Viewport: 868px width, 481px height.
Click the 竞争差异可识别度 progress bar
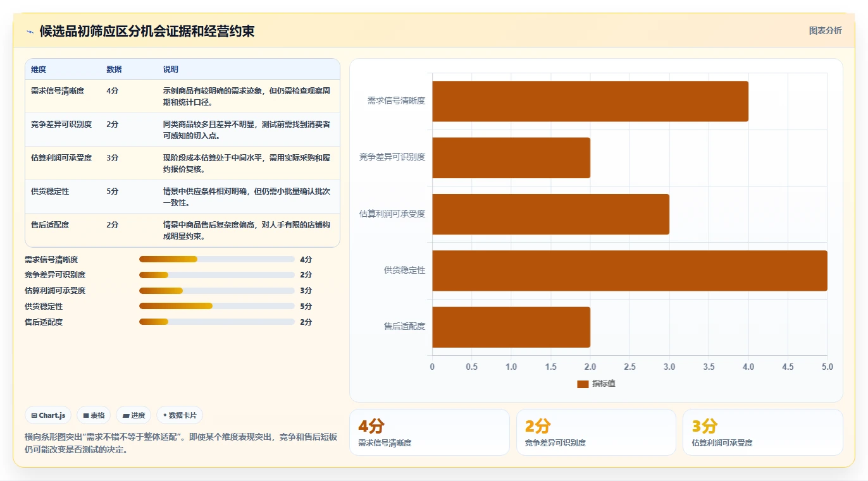click(x=217, y=275)
